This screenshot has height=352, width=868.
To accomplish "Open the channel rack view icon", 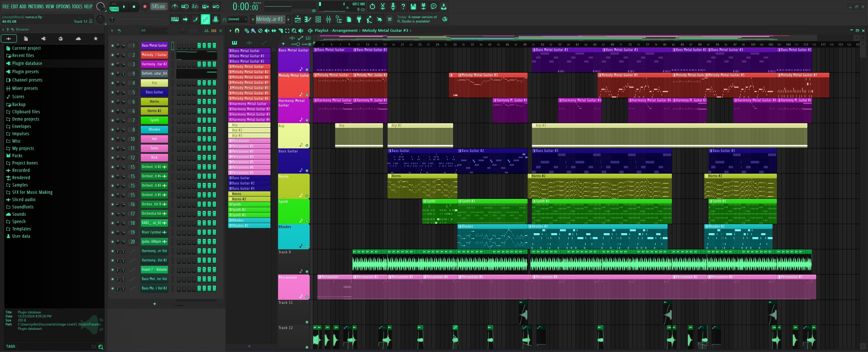I will tap(318, 19).
